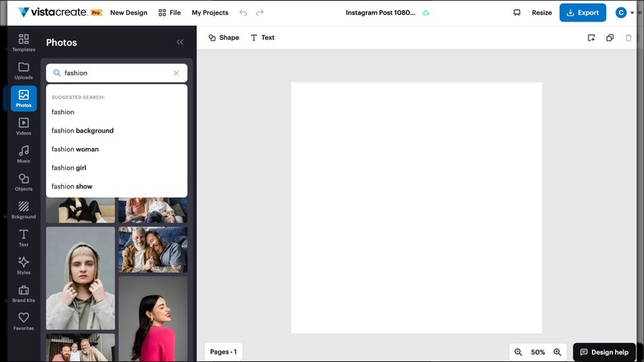Open the Music library
The height and width of the screenshot is (362, 644).
pos(23,154)
